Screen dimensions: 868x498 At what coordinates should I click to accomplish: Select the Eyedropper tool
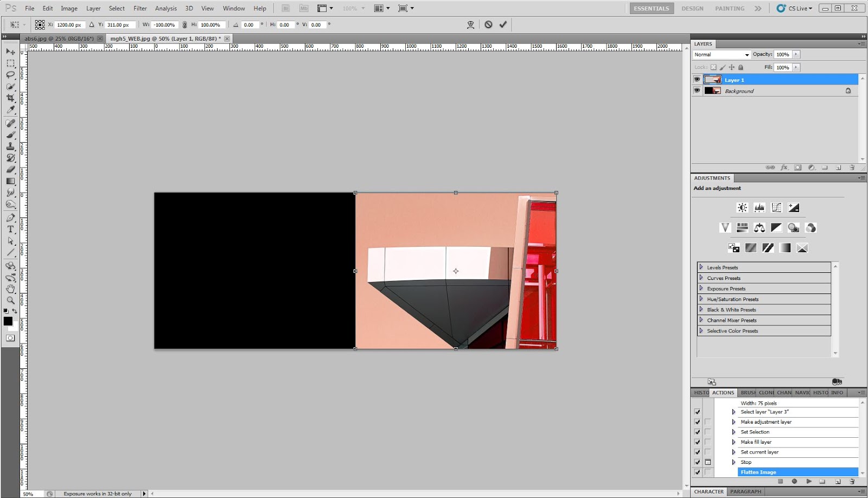pyautogui.click(x=10, y=110)
